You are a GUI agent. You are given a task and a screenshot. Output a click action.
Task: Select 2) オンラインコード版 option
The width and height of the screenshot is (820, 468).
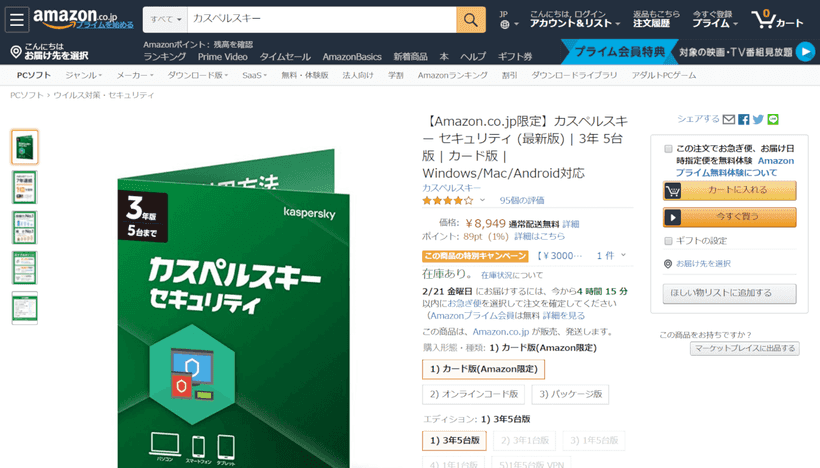[x=474, y=394]
